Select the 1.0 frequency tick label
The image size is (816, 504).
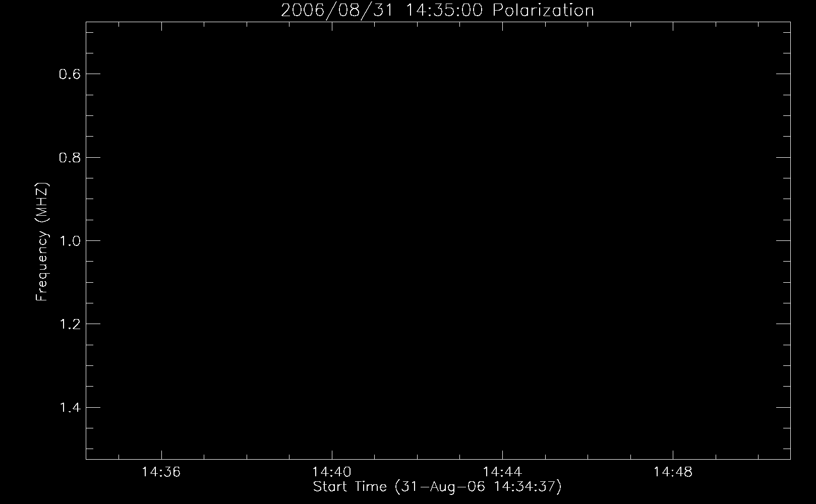pos(70,241)
